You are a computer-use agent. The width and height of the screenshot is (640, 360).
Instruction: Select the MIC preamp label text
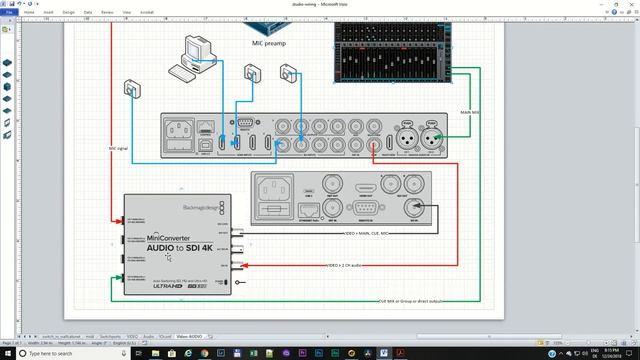[x=269, y=43]
